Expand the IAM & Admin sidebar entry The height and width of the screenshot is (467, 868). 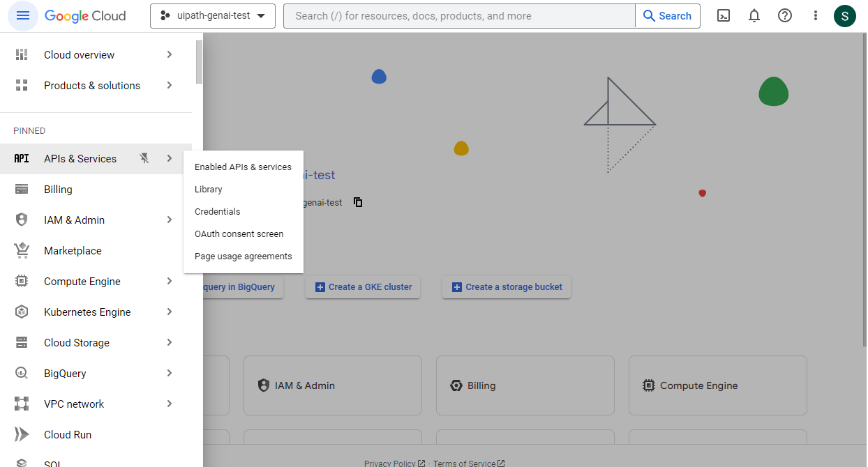(169, 220)
